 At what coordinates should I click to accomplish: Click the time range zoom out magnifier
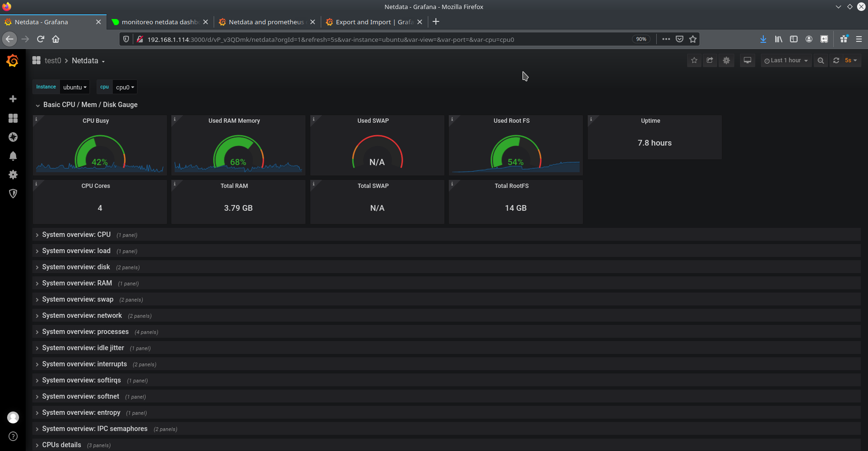[820, 60]
